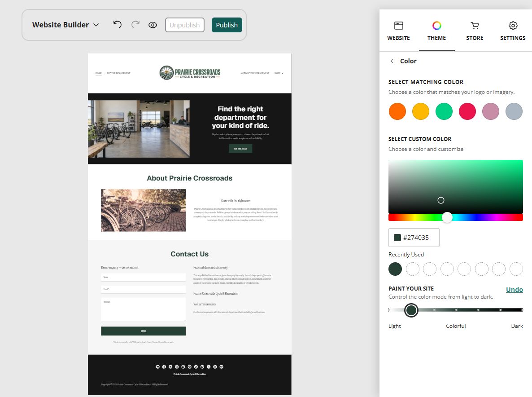
Task: Click the ASK THE TEAM button
Action: (240, 148)
